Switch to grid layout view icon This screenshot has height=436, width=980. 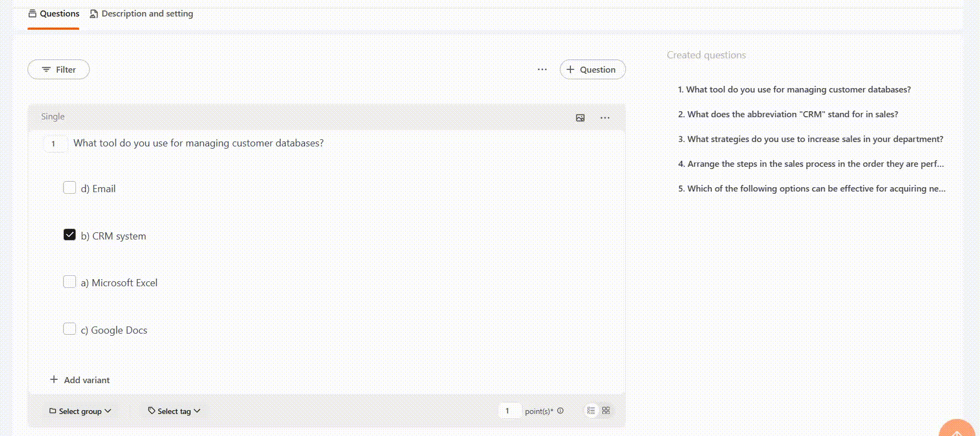click(606, 411)
